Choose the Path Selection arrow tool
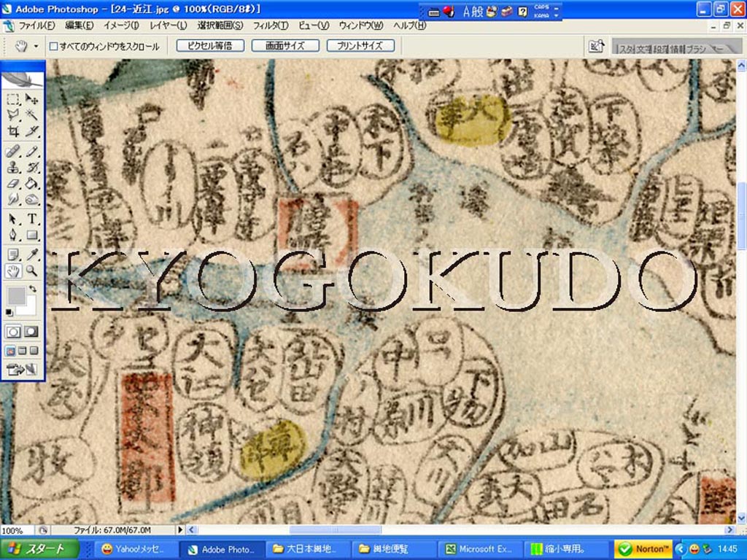This screenshot has height=560, width=747. point(13,219)
